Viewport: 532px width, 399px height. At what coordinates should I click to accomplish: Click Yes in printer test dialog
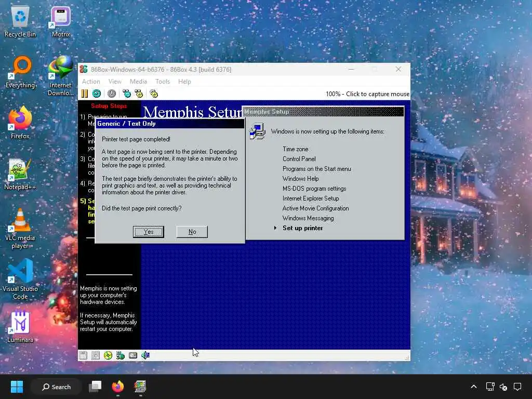148,232
